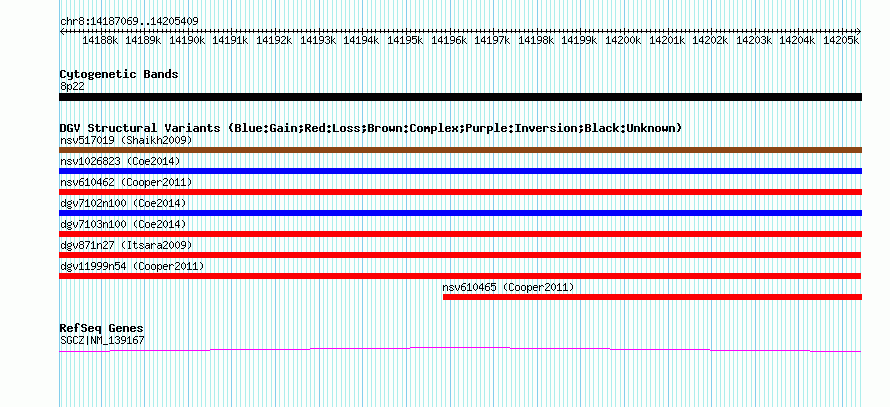
Task: Select the red dgv11999n54 loss bar
Action: [460, 276]
